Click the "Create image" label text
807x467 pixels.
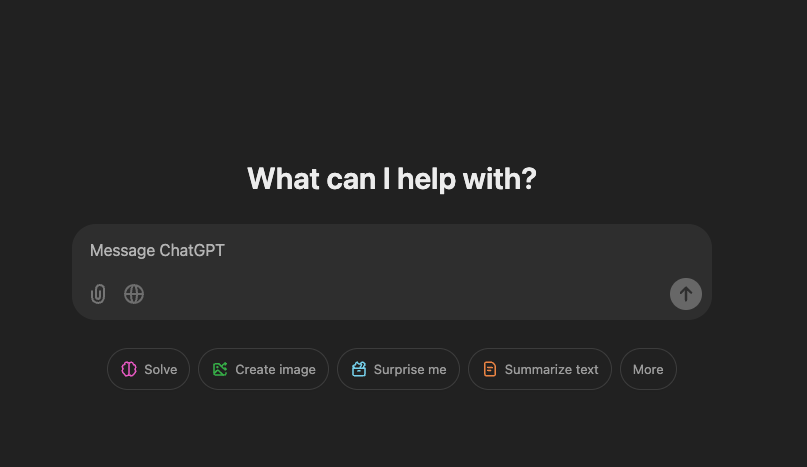click(x=275, y=370)
